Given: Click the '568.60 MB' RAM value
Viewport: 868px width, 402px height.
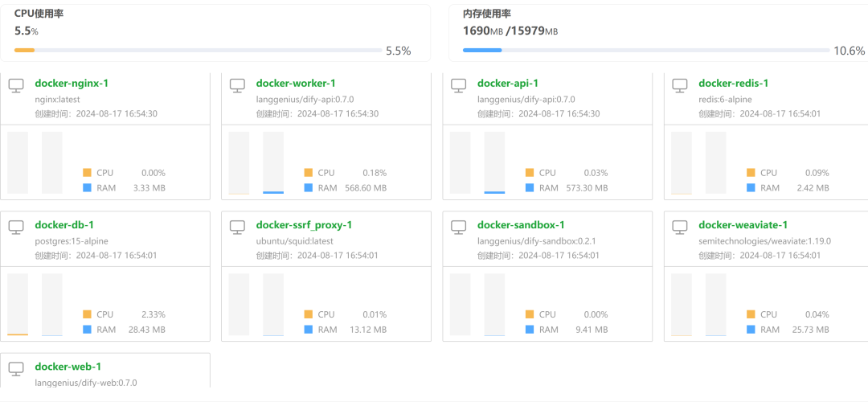Looking at the screenshot, I should point(366,187).
